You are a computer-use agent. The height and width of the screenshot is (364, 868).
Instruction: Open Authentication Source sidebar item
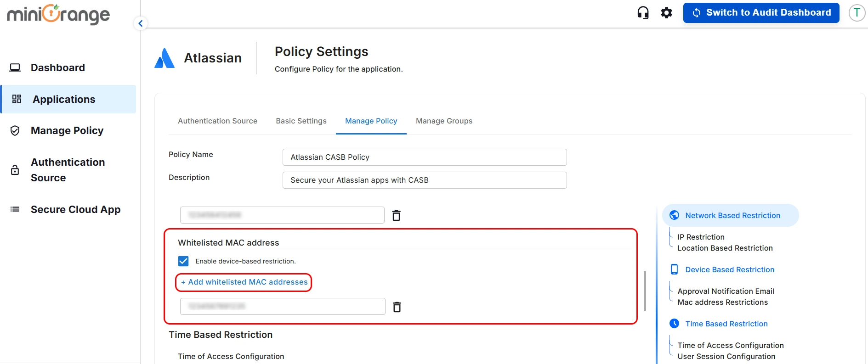point(68,170)
